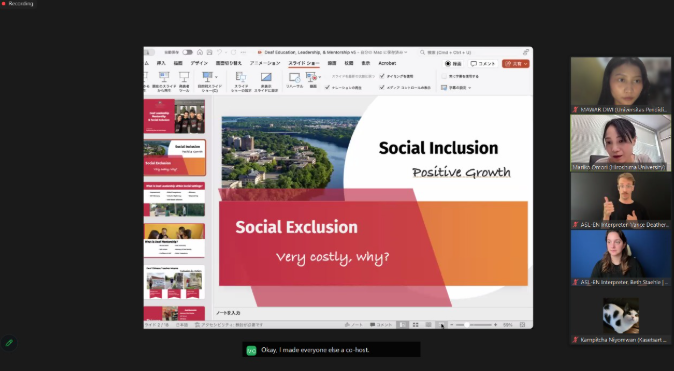Viewport: 674px width, 371px height.
Task: Open the Acrobat tab
Action: 387,63
